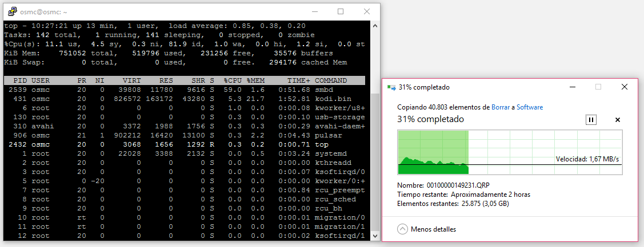Click the COMMAND column header
Image resolution: width=644 pixels, height=247 pixels.
[x=331, y=80]
